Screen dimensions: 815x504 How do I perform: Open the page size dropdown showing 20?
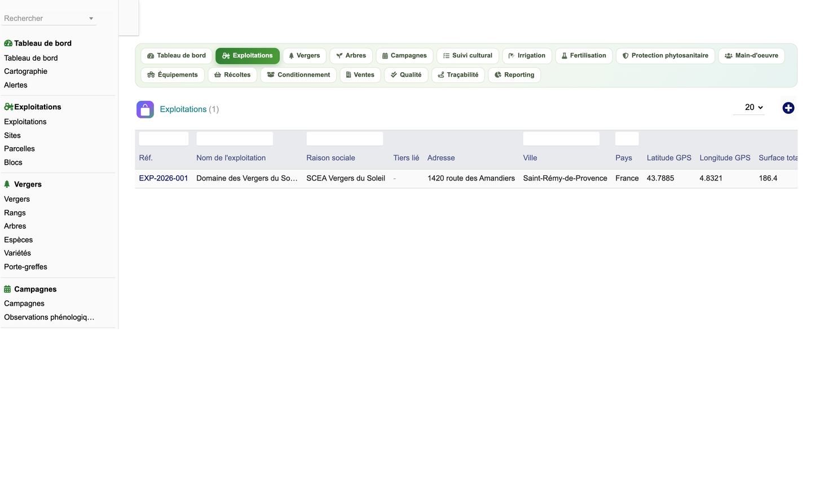(x=749, y=107)
